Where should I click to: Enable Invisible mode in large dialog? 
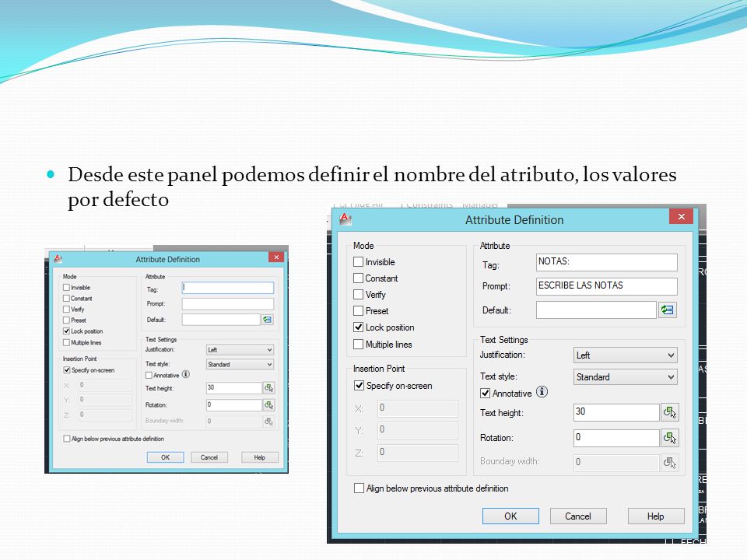pyautogui.click(x=358, y=262)
